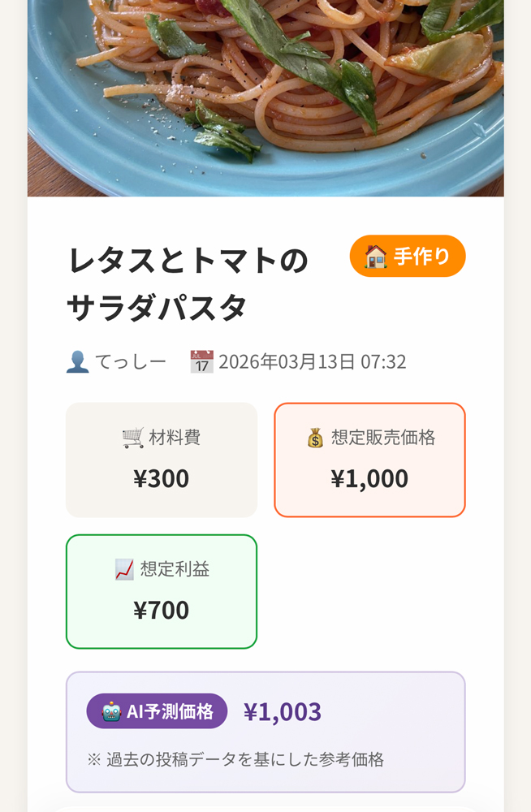The width and height of the screenshot is (531, 812).
Task: Click the user silhouette icon beside てっしー
Action: click(x=77, y=361)
